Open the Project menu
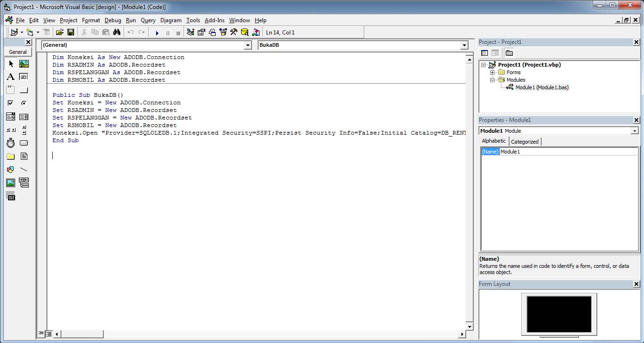The height and width of the screenshot is (343, 644). tap(68, 20)
